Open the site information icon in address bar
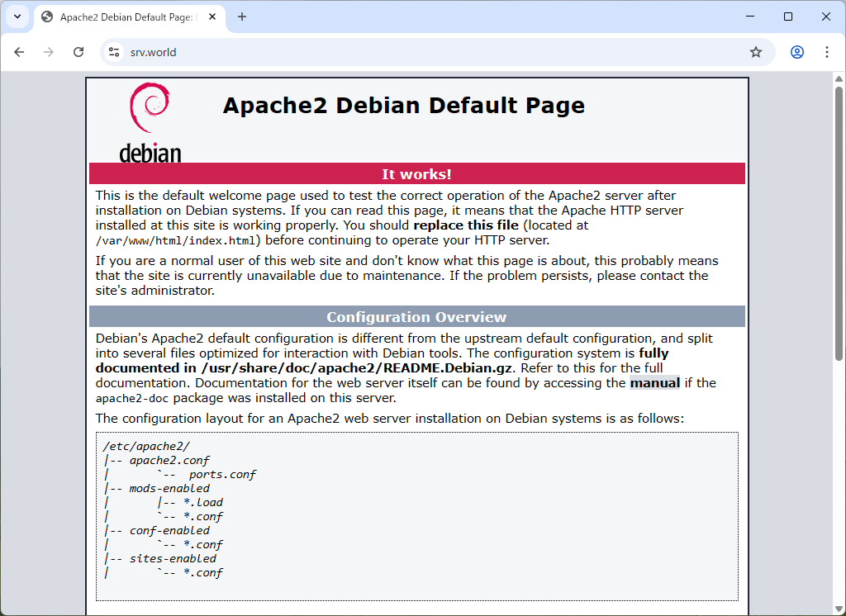The image size is (846, 616). point(112,51)
